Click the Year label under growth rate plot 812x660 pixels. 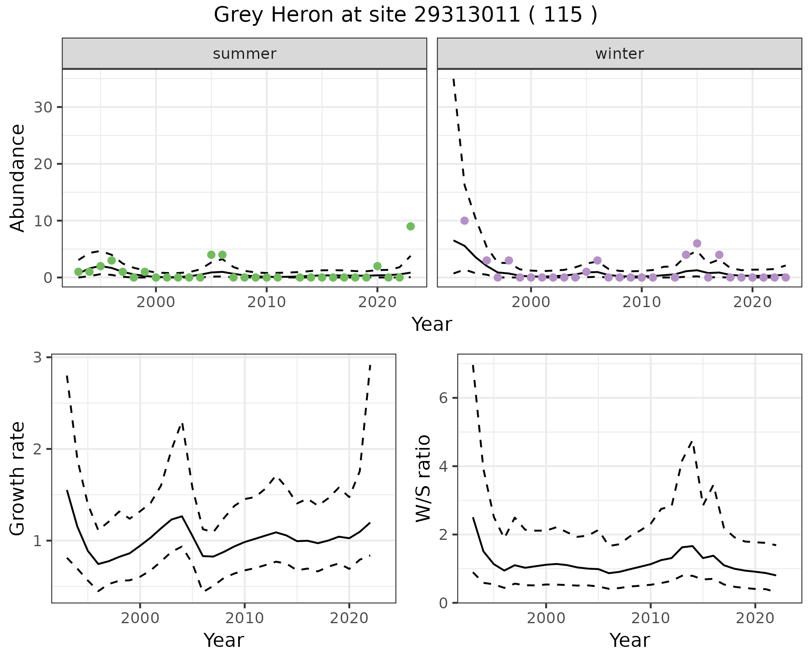tap(223, 640)
